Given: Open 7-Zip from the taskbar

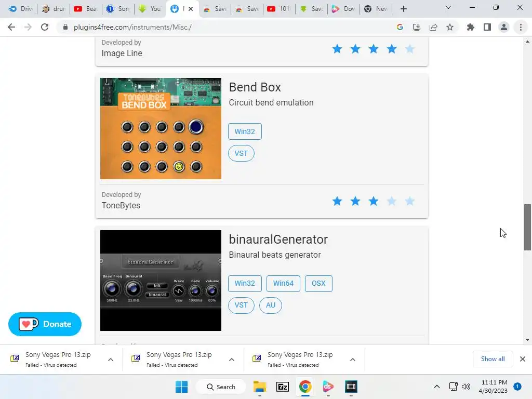Looking at the screenshot, I should (283, 387).
